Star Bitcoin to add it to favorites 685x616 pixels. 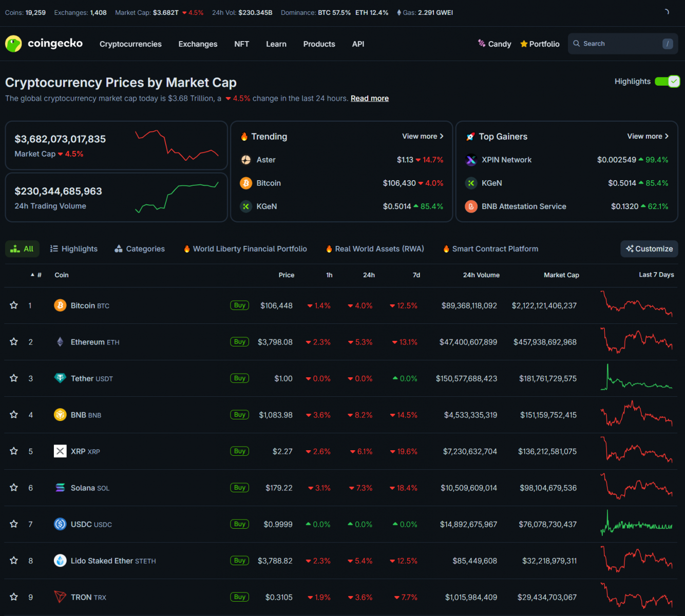tap(13, 305)
